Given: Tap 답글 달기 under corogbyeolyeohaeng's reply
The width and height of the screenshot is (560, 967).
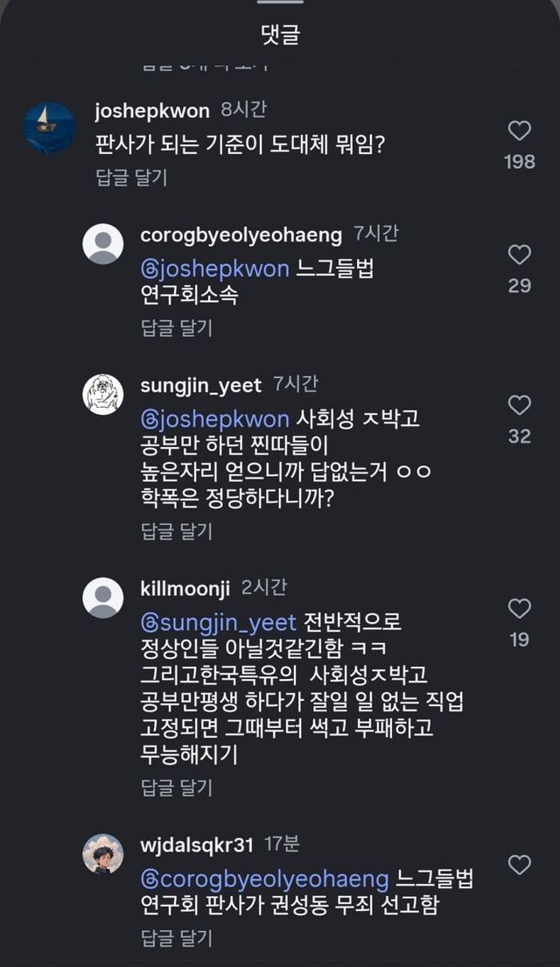Looking at the screenshot, I should click(x=177, y=328).
